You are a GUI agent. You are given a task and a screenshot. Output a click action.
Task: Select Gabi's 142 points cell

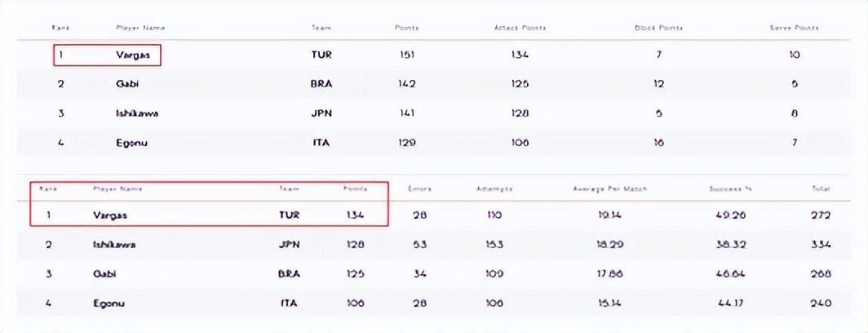(x=406, y=84)
